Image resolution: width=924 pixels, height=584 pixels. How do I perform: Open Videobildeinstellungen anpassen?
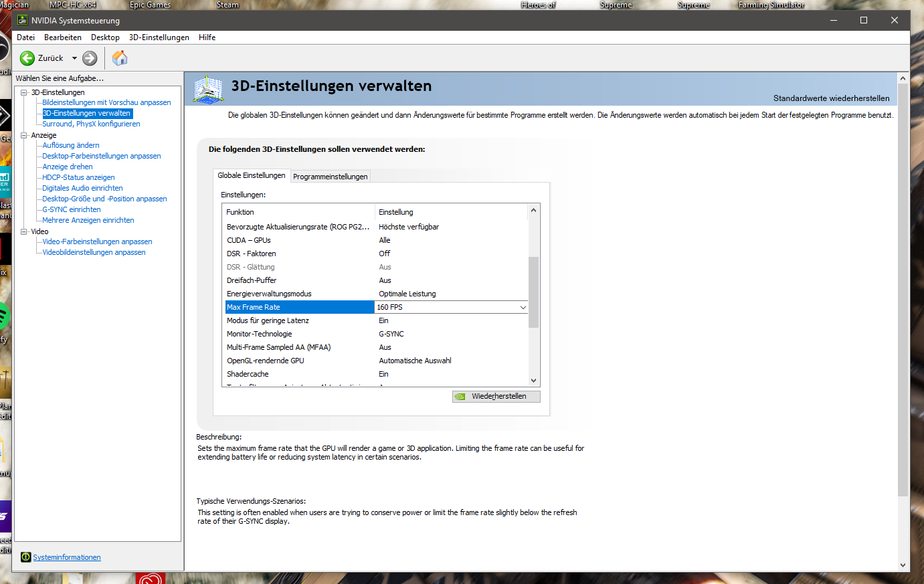tap(94, 252)
